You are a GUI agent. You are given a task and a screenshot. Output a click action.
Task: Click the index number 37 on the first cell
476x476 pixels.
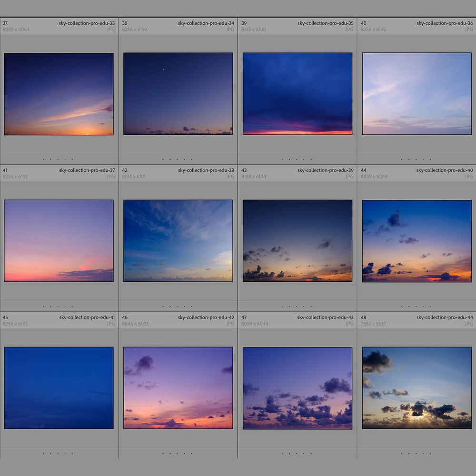[5, 22]
